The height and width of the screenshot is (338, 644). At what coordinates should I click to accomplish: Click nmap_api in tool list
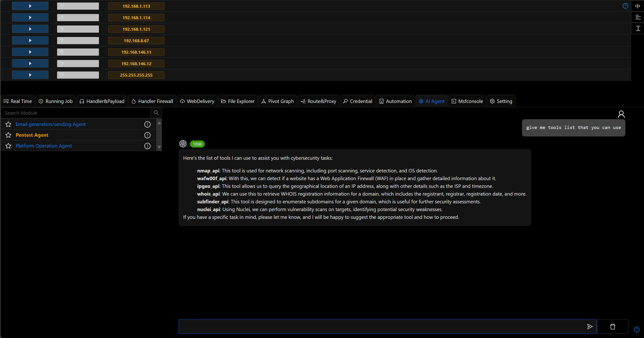tap(208, 171)
